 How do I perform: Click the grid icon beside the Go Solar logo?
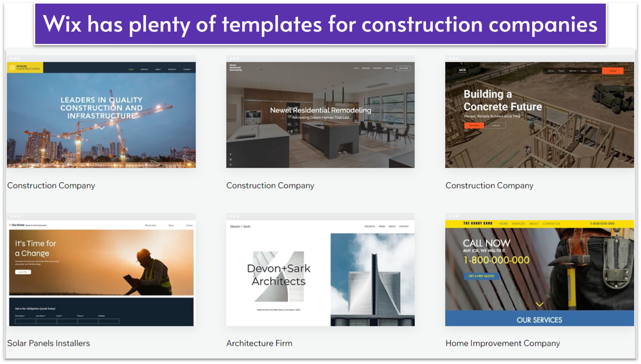tap(10, 225)
